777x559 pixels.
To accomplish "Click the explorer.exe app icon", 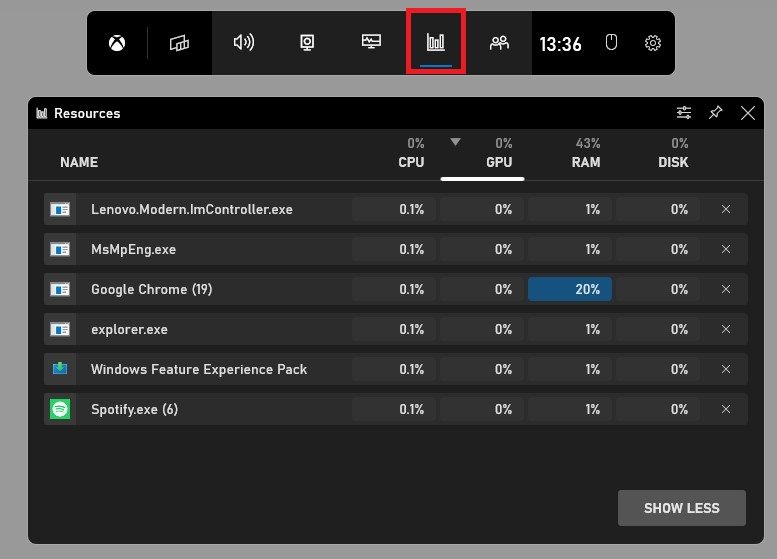I will [x=60, y=329].
